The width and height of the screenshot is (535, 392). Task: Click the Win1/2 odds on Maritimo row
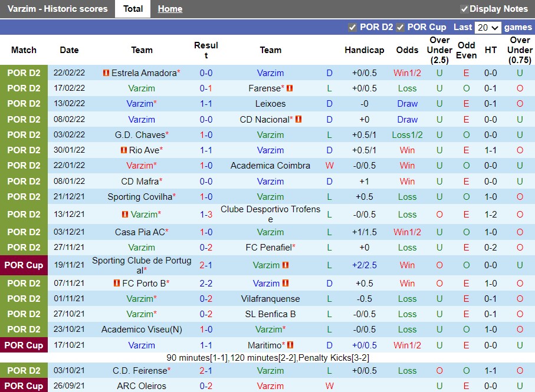click(407, 345)
